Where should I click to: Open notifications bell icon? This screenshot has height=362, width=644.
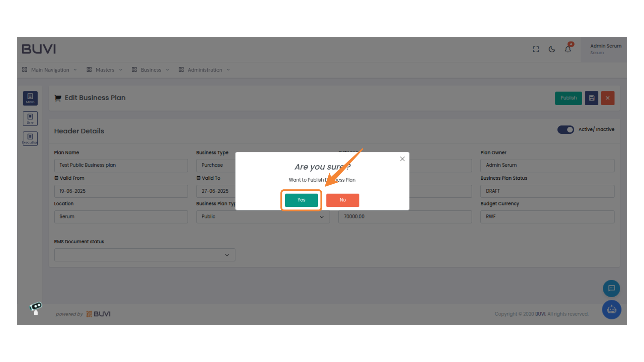pyautogui.click(x=568, y=50)
